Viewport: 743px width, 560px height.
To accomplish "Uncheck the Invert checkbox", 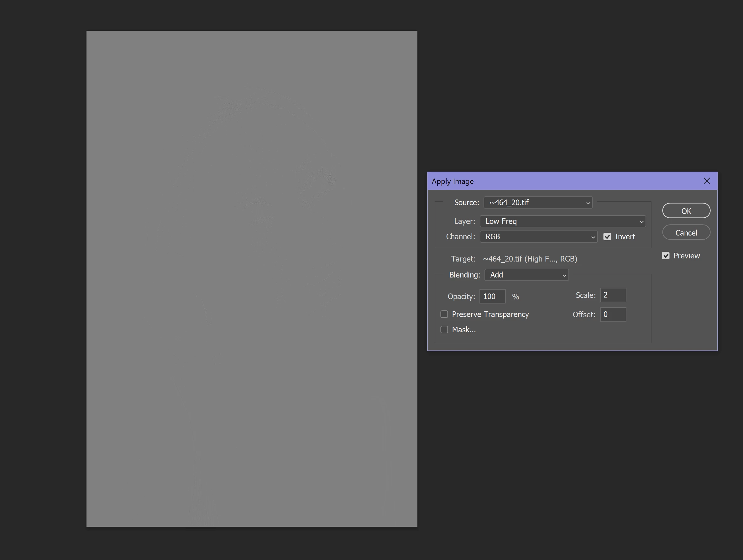I will pos(607,237).
